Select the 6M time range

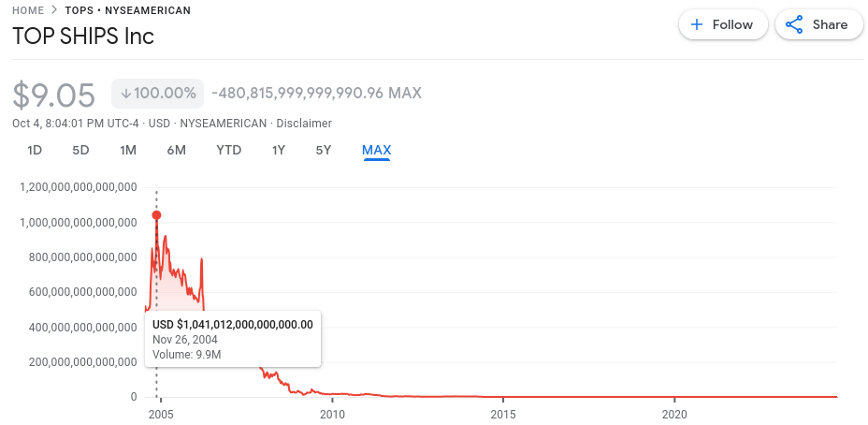click(x=176, y=150)
